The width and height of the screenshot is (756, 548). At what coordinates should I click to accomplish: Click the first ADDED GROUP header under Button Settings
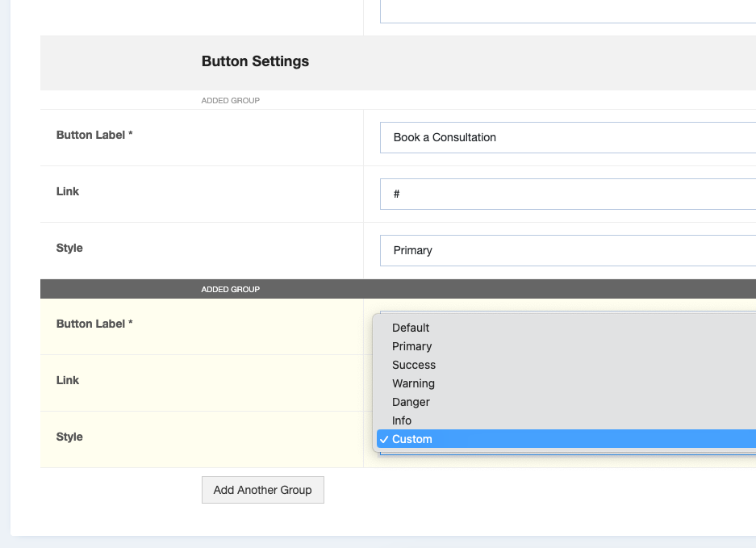click(231, 101)
